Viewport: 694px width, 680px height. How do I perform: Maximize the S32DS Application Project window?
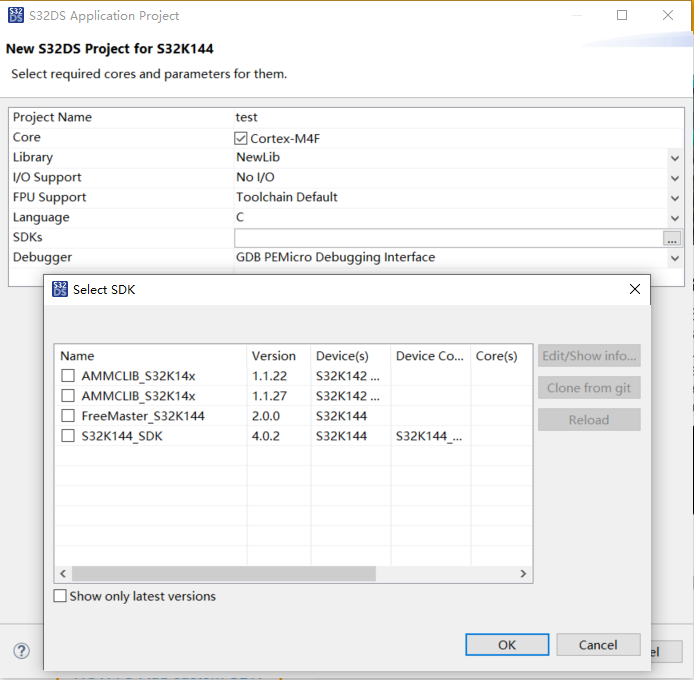[x=622, y=15]
